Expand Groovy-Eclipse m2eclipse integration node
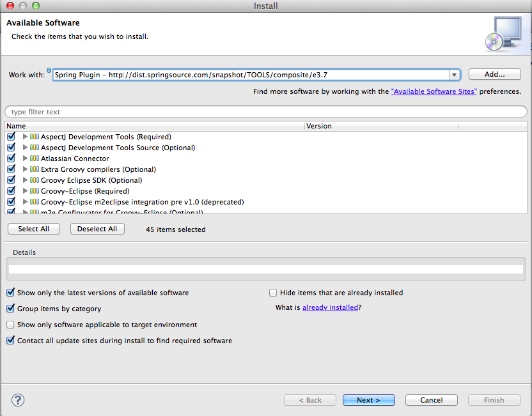The image size is (532, 416). [25, 202]
